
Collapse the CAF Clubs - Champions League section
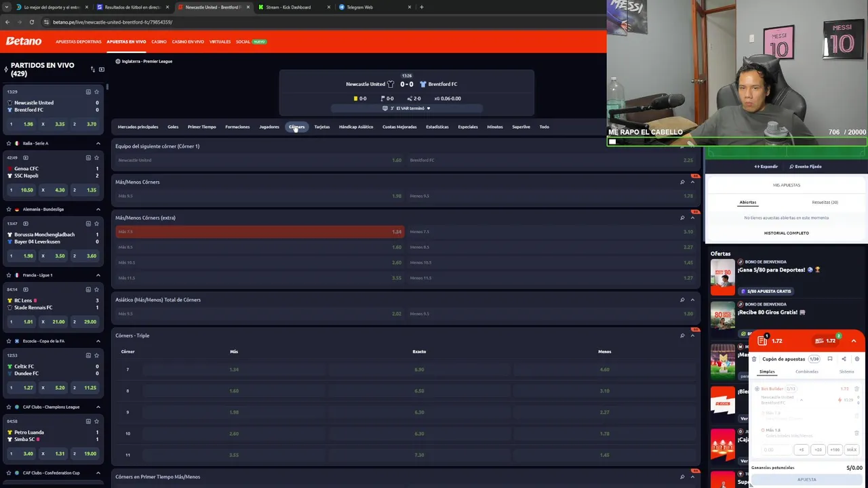98,407
